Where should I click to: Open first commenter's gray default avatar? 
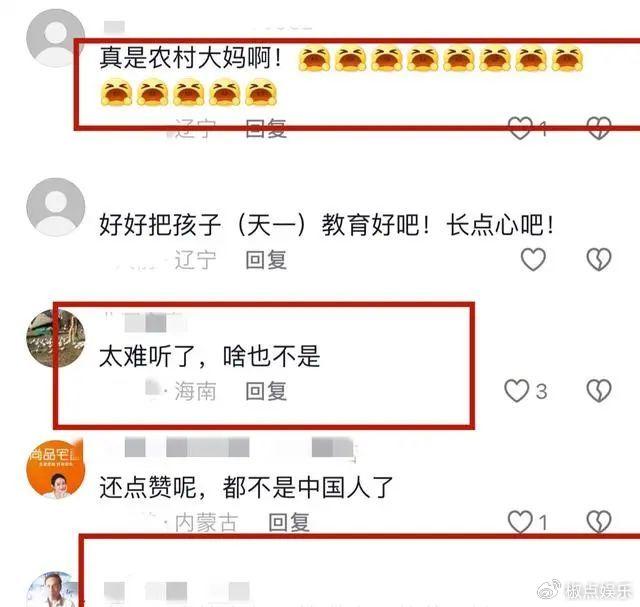(x=56, y=38)
